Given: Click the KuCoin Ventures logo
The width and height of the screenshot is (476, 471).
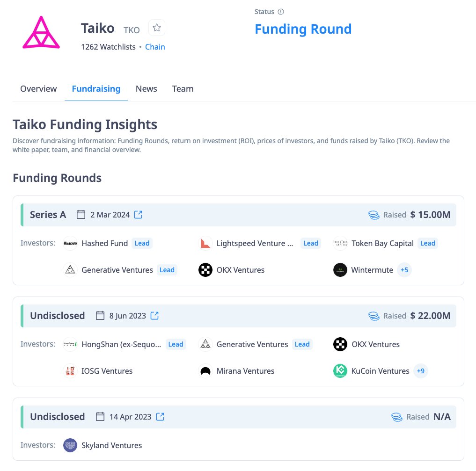Looking at the screenshot, I should coord(340,371).
